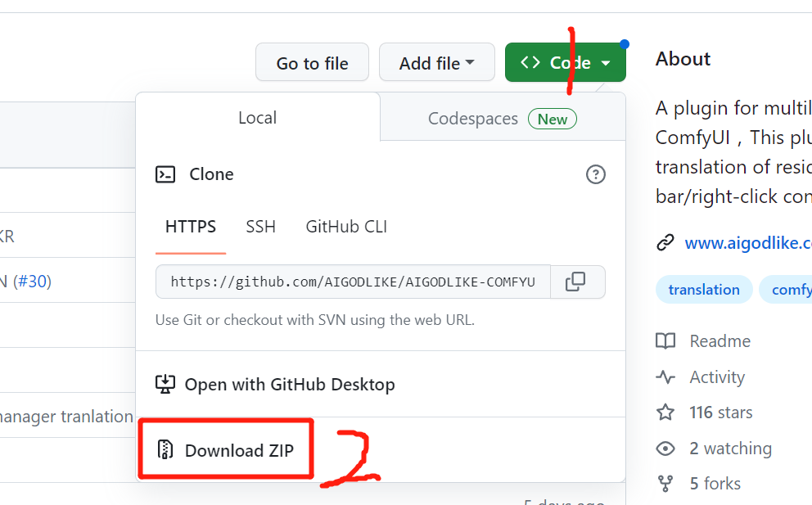Viewport: 812px width, 505px height.
Task: Toggle the green Code dropdown button
Action: pos(565,62)
